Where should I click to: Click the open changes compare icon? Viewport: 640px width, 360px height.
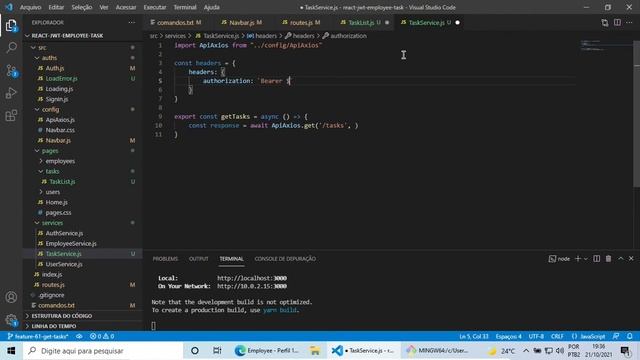pos(604,23)
